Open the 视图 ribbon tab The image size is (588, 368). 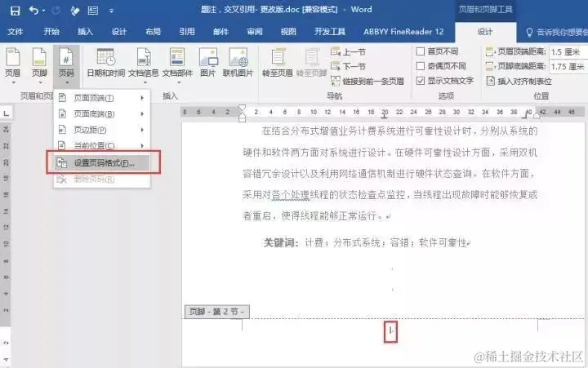pyautogui.click(x=288, y=32)
